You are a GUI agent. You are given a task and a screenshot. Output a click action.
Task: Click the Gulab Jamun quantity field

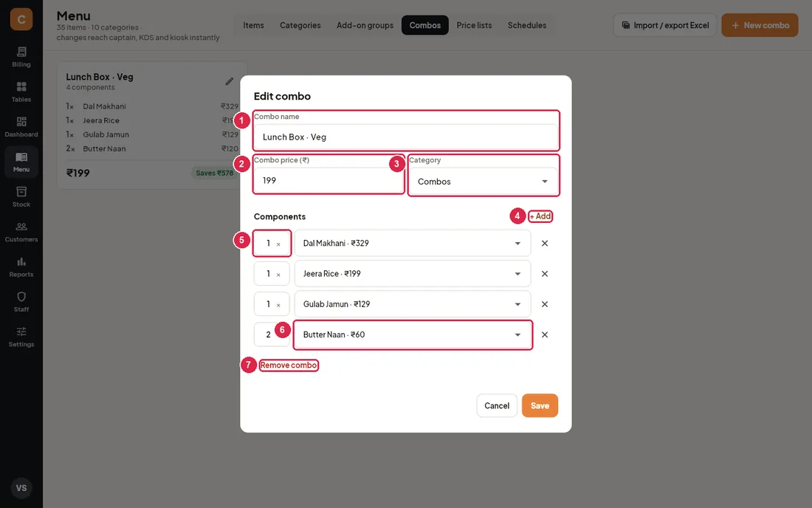point(272,304)
